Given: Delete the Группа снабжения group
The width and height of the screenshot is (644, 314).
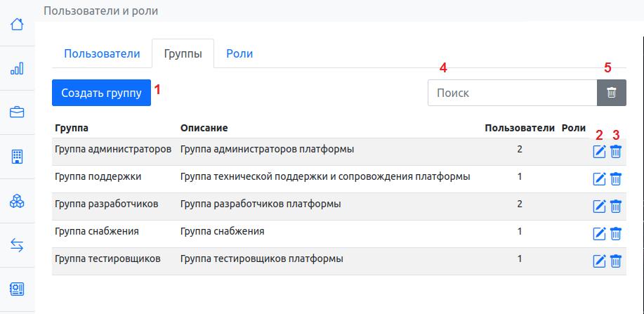Looking at the screenshot, I should 616,234.
